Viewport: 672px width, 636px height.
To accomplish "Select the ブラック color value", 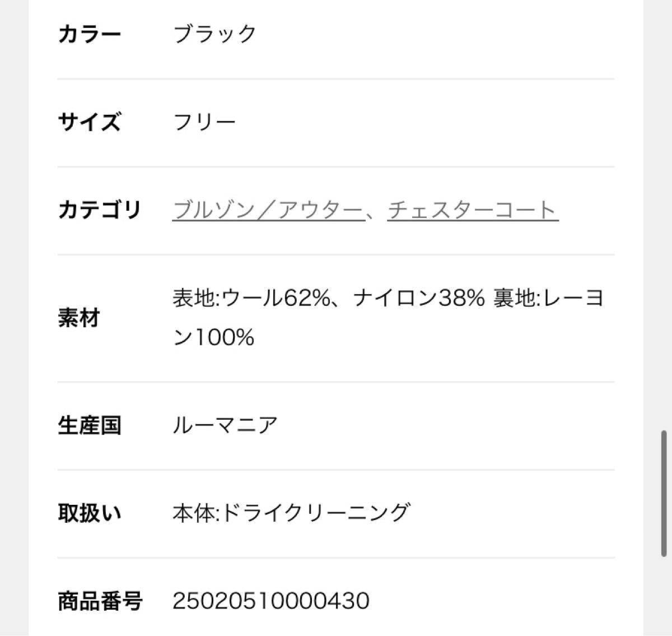I will pyautogui.click(x=214, y=35).
